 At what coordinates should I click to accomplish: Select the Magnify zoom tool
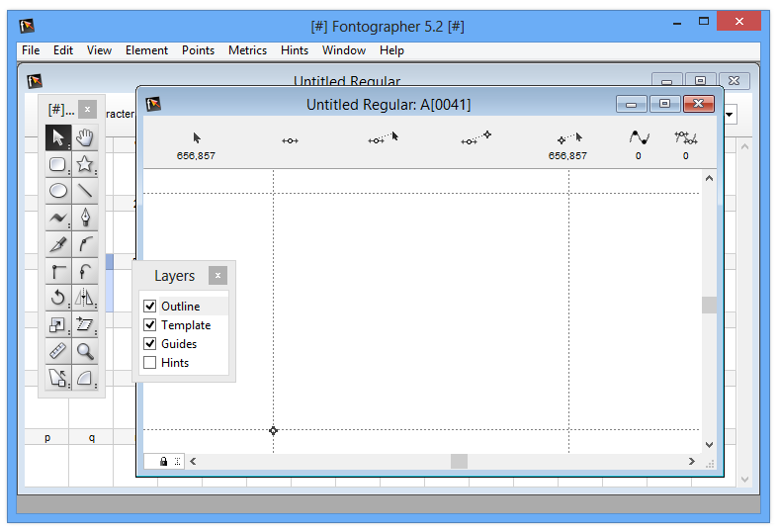click(85, 351)
